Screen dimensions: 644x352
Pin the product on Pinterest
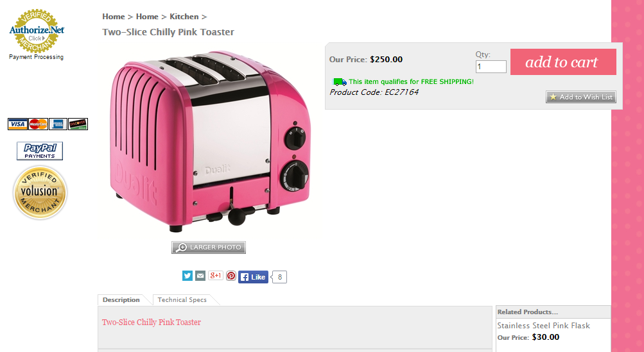point(231,276)
